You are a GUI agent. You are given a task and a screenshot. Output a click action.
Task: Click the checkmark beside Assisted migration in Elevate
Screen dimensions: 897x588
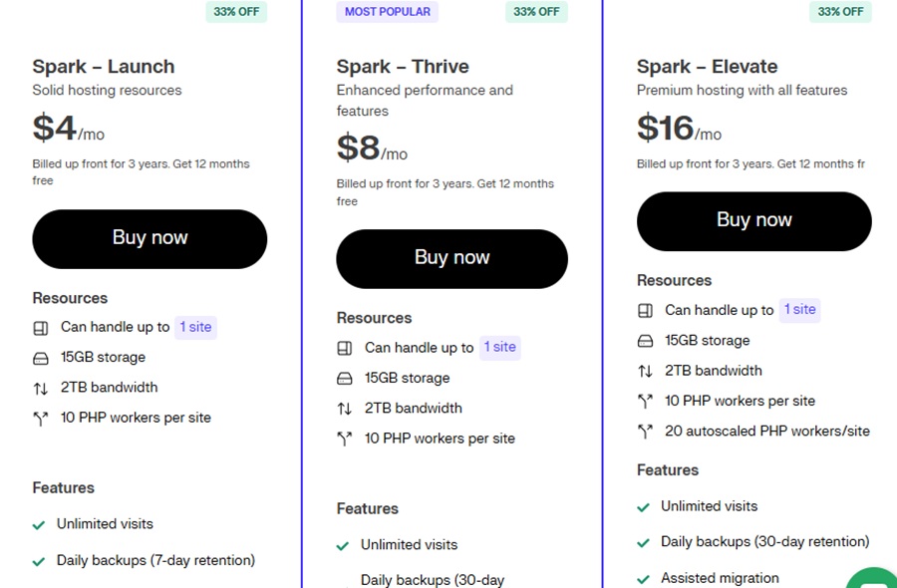tap(643, 577)
